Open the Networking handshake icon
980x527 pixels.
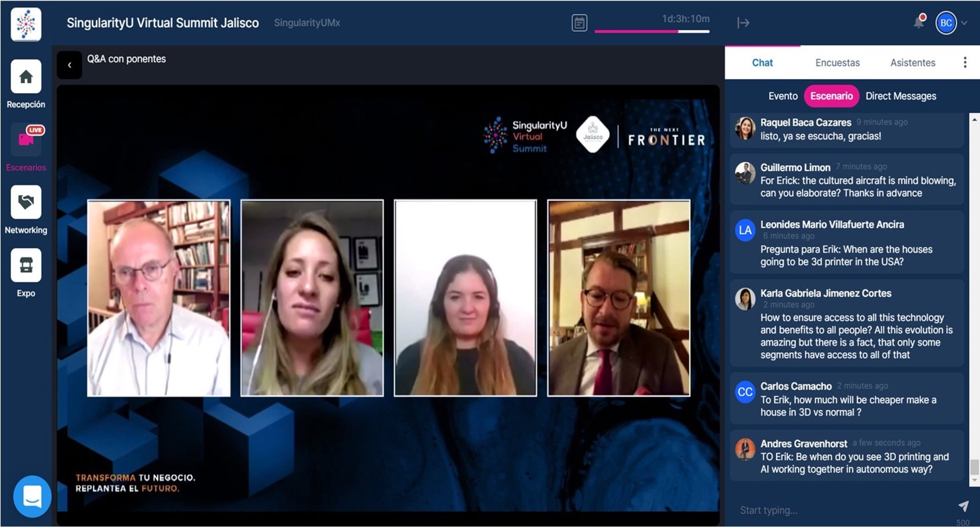pyautogui.click(x=26, y=203)
